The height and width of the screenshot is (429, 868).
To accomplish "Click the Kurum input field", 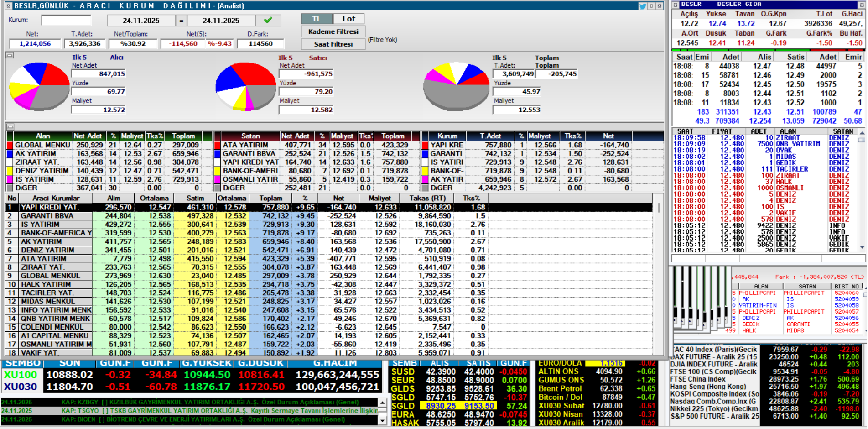I will point(66,20).
